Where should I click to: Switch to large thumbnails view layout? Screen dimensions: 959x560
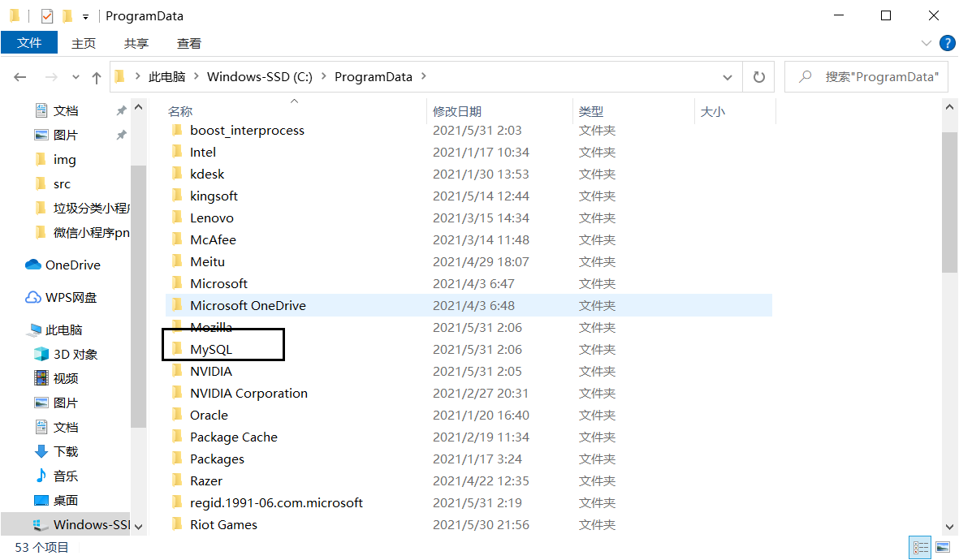943,547
